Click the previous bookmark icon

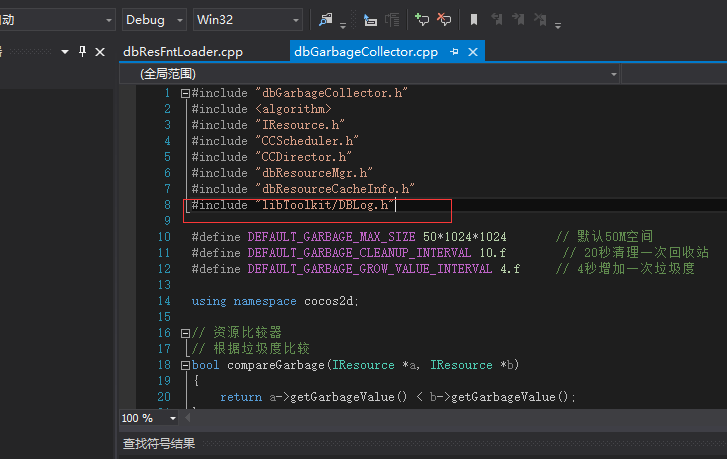(497, 19)
